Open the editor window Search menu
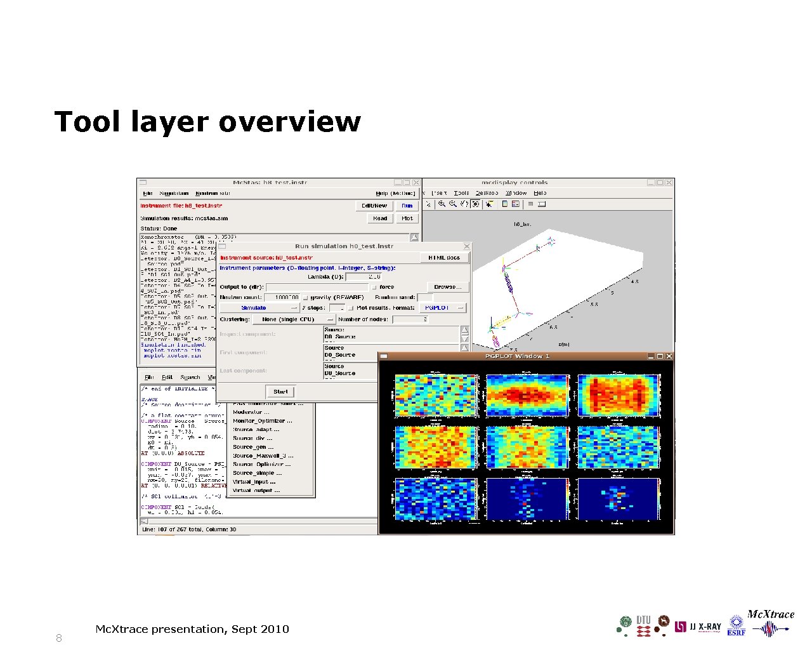812x650 pixels. [x=190, y=377]
